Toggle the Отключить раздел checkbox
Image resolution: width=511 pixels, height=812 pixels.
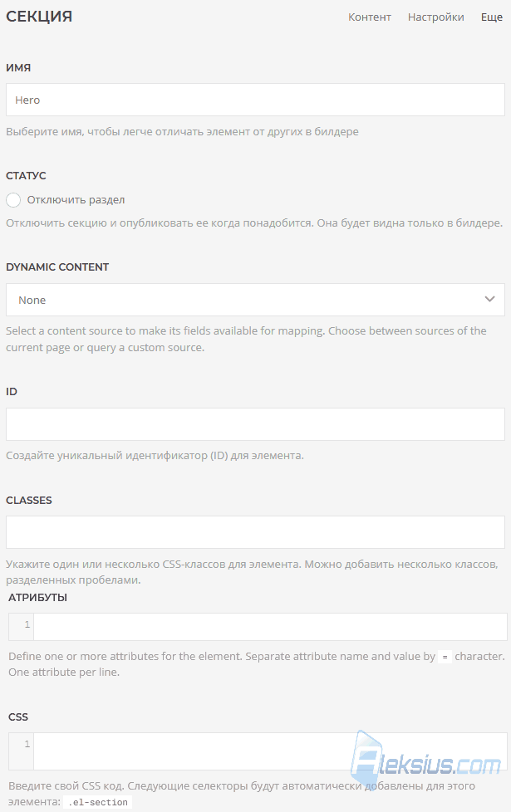tap(13, 200)
